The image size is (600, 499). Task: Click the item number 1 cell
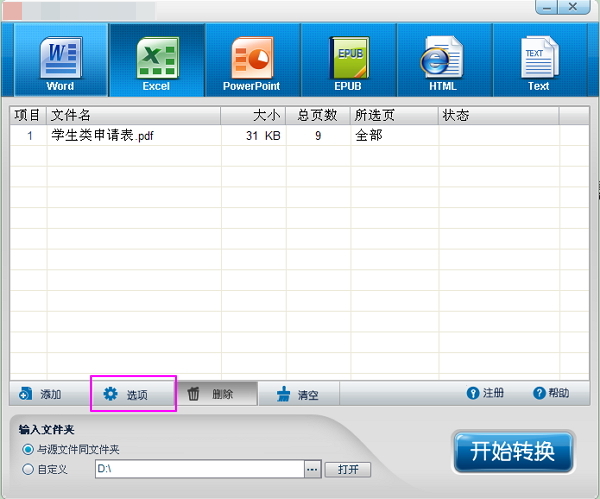pyautogui.click(x=29, y=135)
